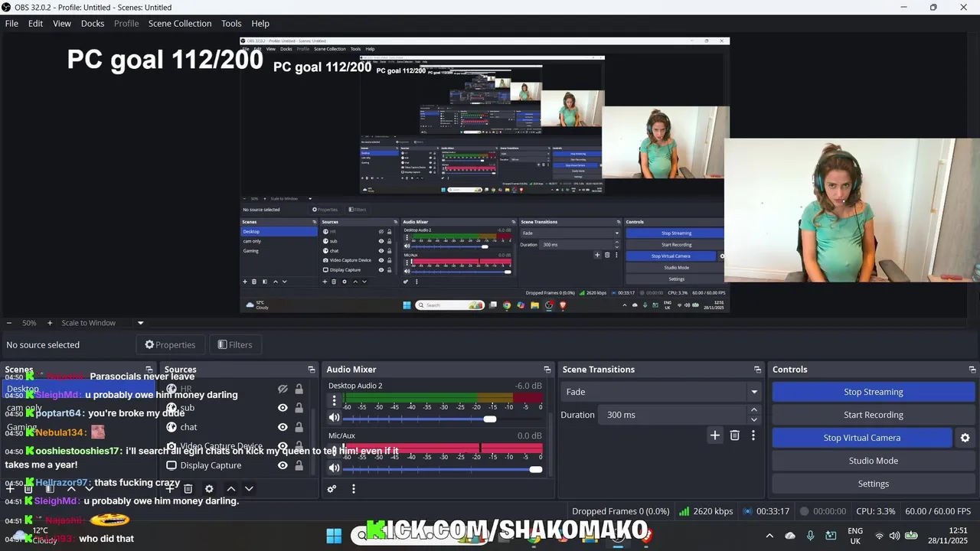Unlock the HR source
Image resolution: width=980 pixels, height=551 pixels.
pos(299,389)
